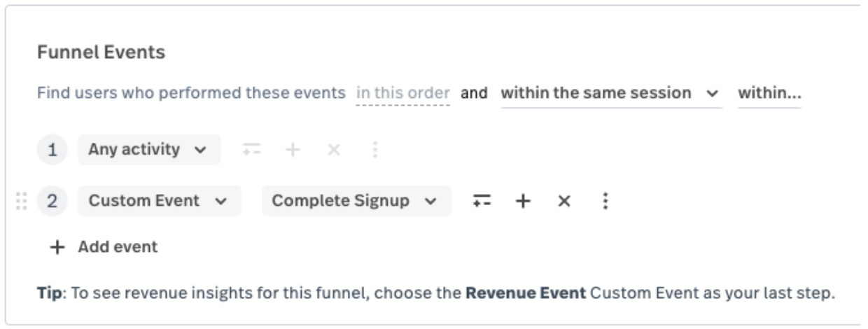Click the bold Revenue Event text in tip
This screenshot has height=329, width=868.
[x=526, y=293]
